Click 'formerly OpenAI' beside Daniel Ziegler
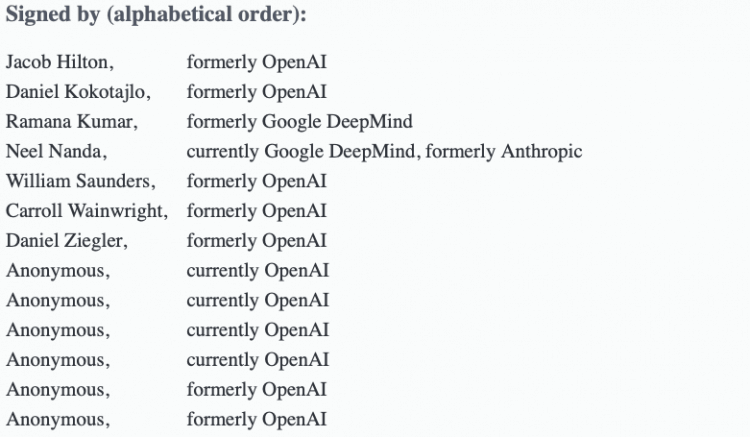Screen dimensions: 750x437 (257, 240)
